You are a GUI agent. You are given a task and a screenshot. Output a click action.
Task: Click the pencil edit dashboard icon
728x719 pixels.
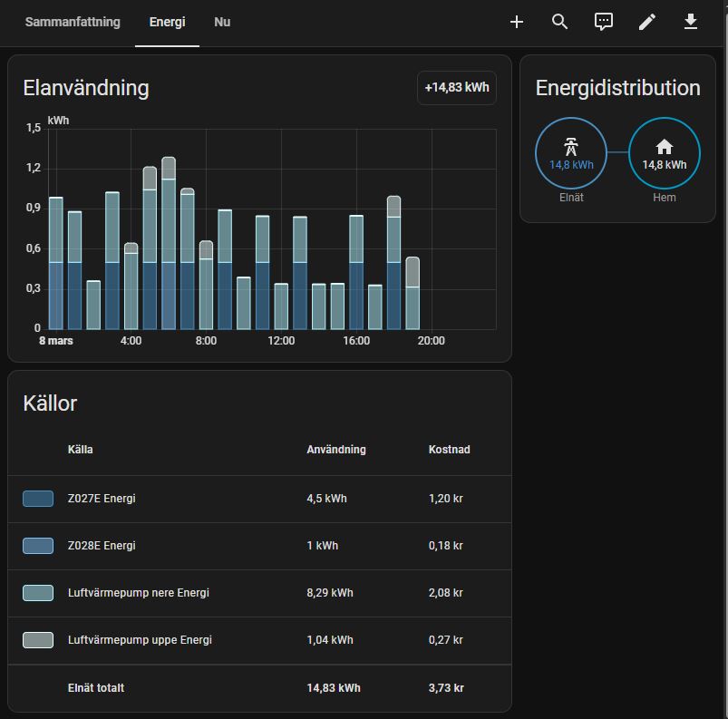click(x=647, y=22)
